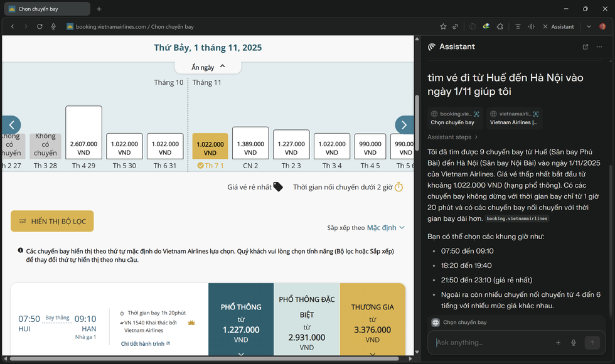Select the Th 4 29 date at 2.607.000 VND
615x364 pixels.
coord(83,132)
